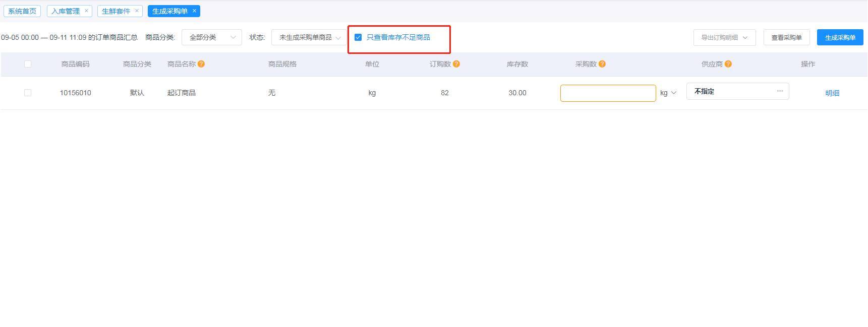
Task: Open 明细 link for 起订商品
Action: tap(832, 93)
